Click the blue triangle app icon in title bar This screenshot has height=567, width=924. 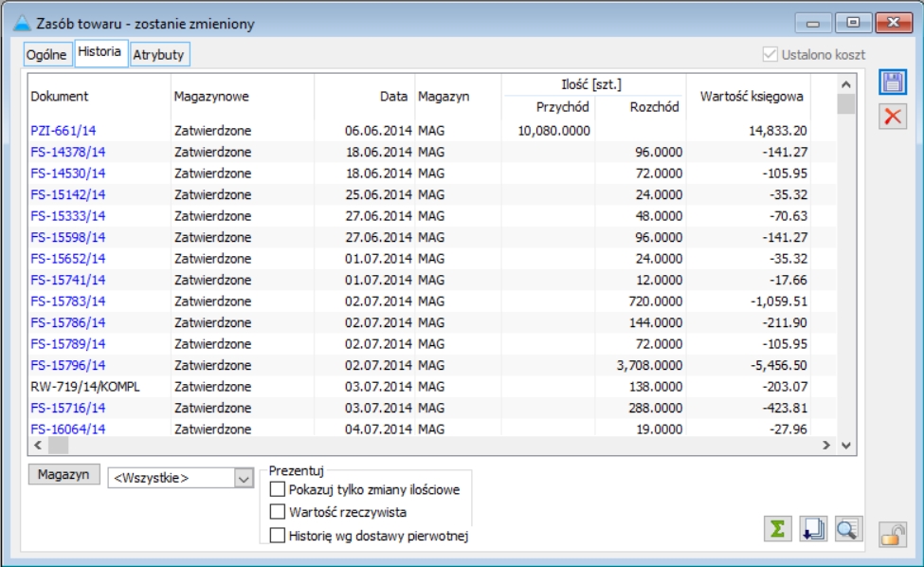coord(22,23)
